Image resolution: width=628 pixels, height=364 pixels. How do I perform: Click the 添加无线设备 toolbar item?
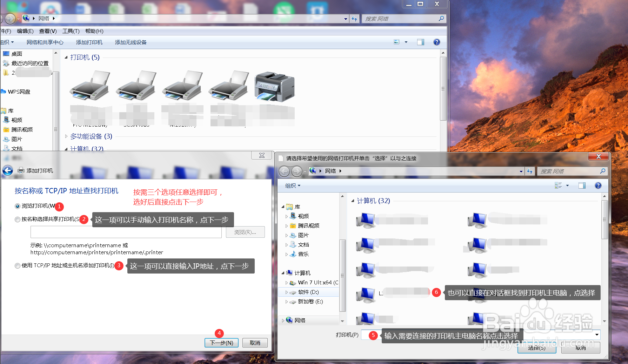130,42
